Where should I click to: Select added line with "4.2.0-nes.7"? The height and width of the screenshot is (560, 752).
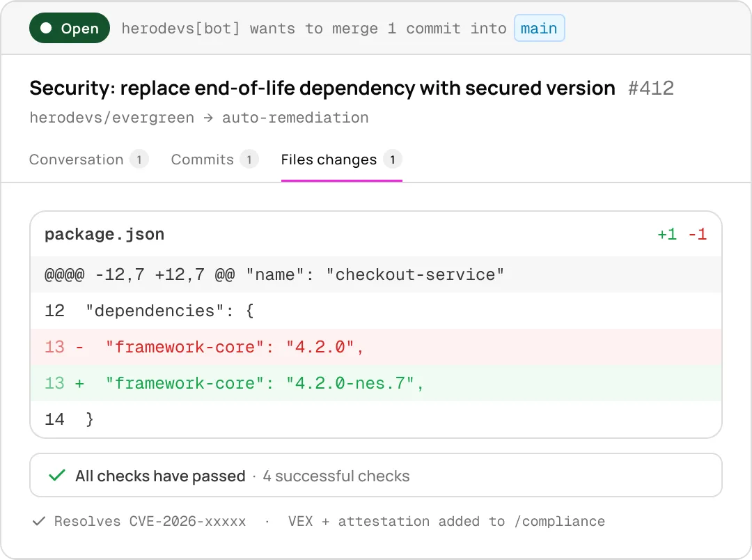[x=376, y=383]
